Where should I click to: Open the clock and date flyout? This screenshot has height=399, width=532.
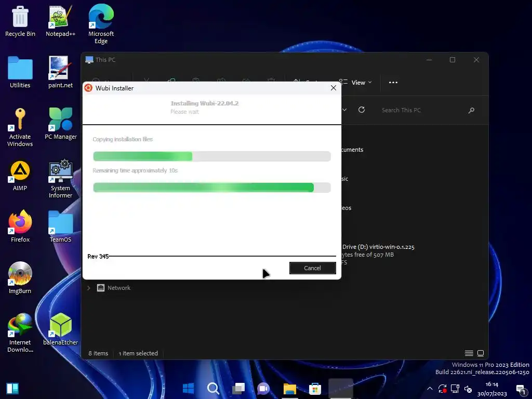click(492, 389)
